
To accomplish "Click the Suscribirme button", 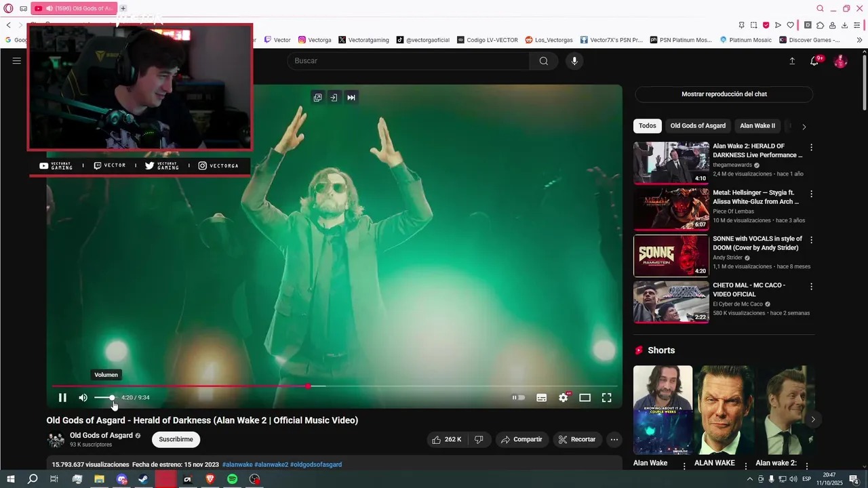I will click(x=176, y=440).
